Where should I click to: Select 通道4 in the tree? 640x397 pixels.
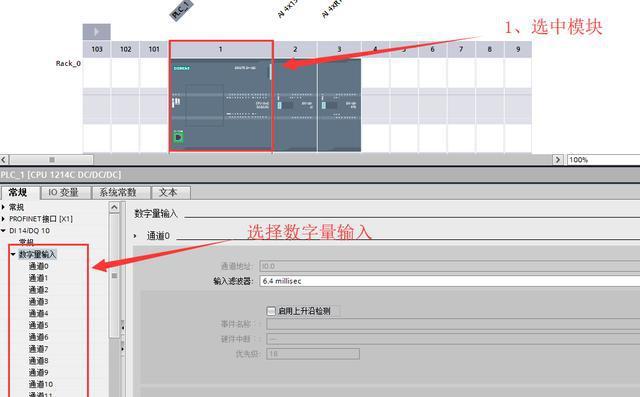[x=39, y=314]
